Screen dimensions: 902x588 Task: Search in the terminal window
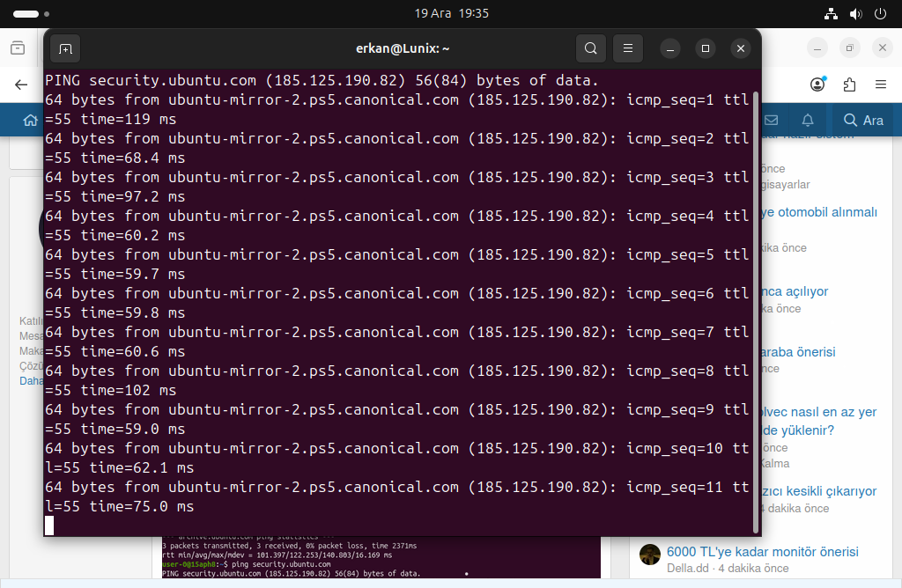(591, 49)
